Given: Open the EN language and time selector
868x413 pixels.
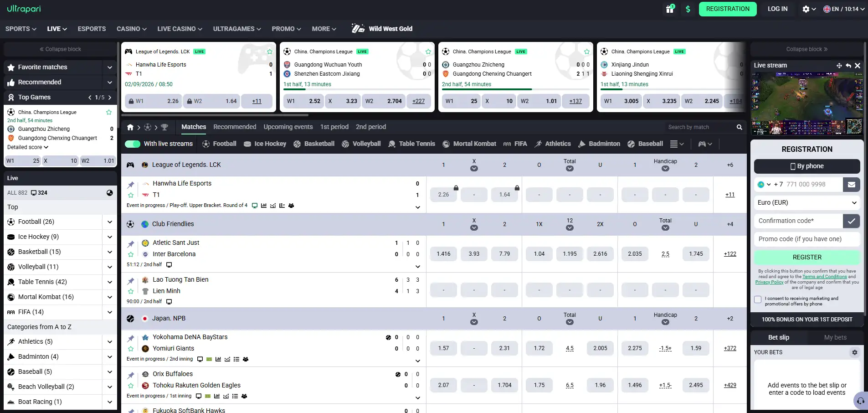Looking at the screenshot, I should tap(844, 9).
